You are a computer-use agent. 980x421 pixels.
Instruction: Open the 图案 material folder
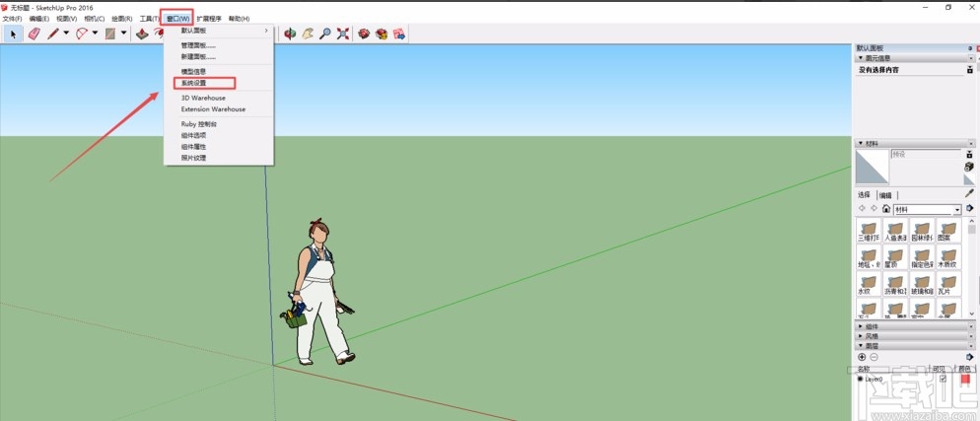[948, 231]
